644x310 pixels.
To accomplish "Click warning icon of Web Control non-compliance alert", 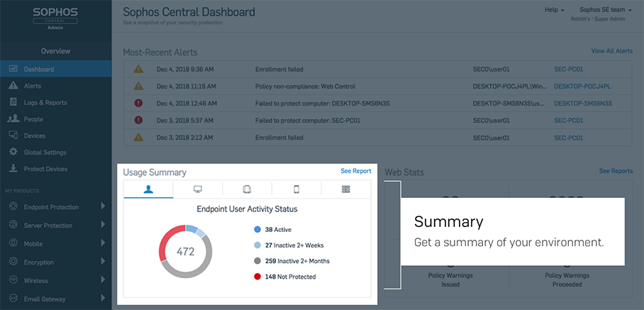I will [x=138, y=86].
